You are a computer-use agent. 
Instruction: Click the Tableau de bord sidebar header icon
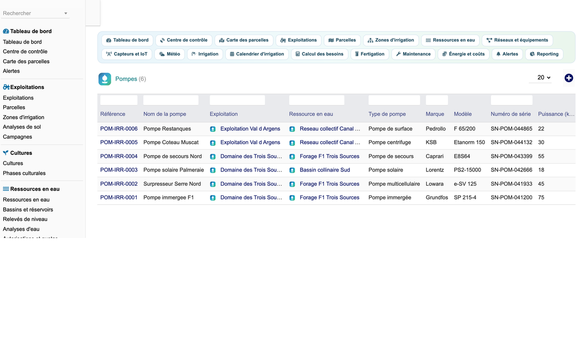6,31
